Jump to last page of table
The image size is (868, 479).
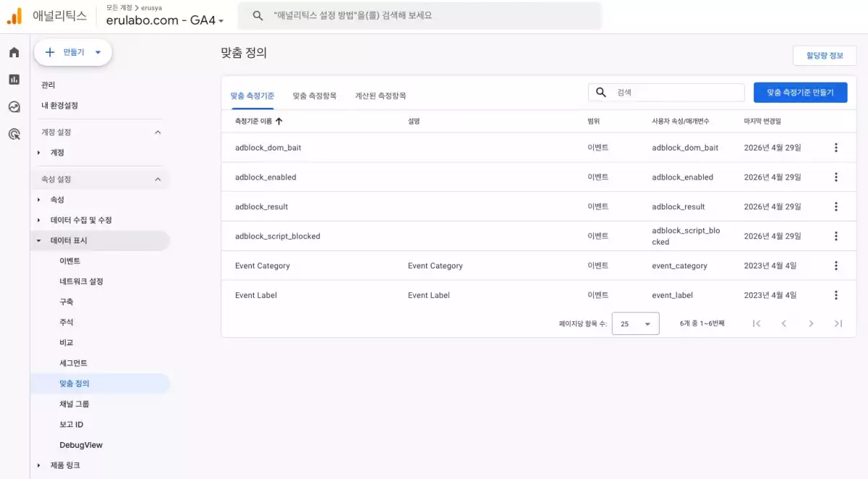coord(838,323)
